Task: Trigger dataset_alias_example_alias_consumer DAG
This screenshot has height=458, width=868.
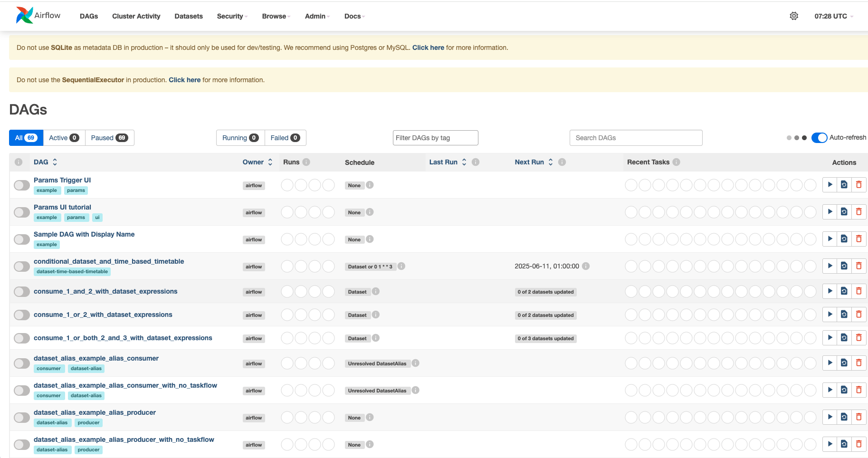Action: [830, 363]
